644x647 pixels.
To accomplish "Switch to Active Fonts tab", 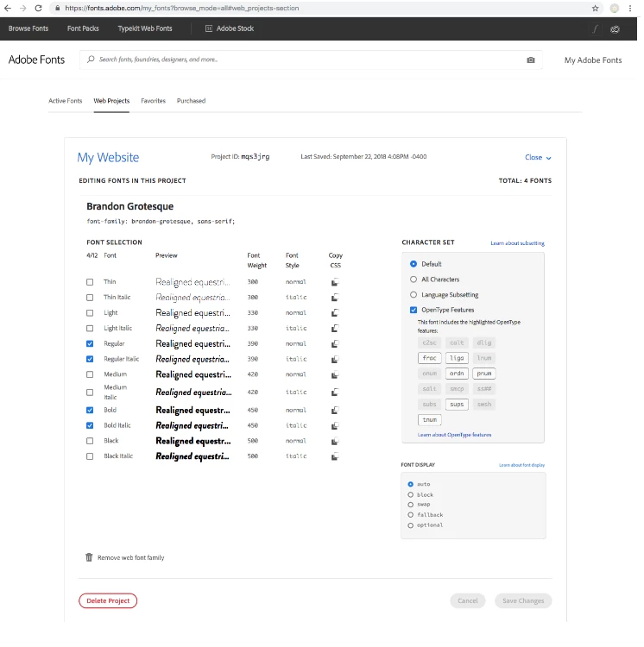I will [x=66, y=101].
